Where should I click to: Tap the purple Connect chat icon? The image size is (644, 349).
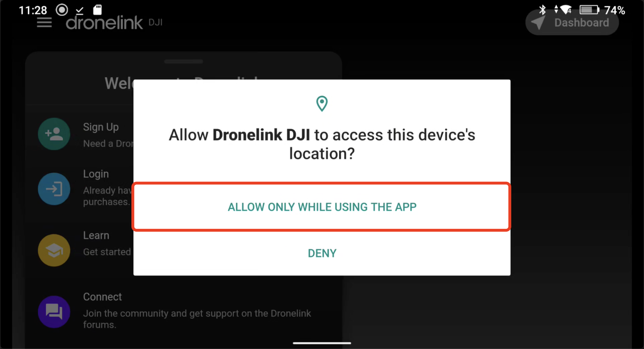[54, 312]
